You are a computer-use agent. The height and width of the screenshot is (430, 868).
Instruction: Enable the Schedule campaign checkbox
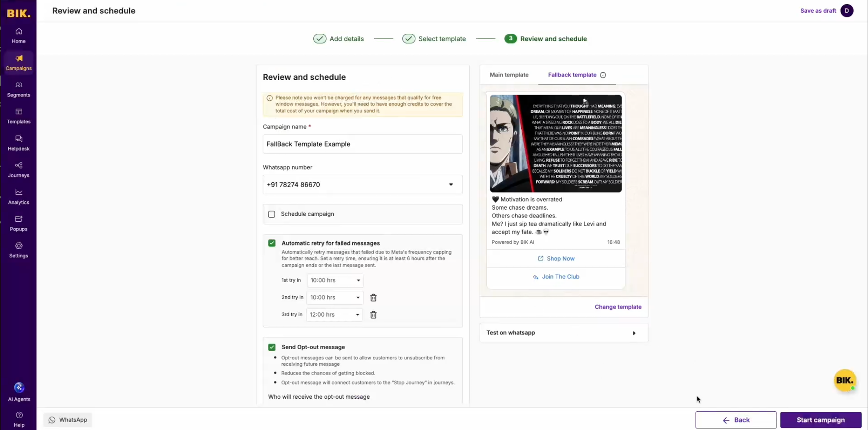point(272,214)
